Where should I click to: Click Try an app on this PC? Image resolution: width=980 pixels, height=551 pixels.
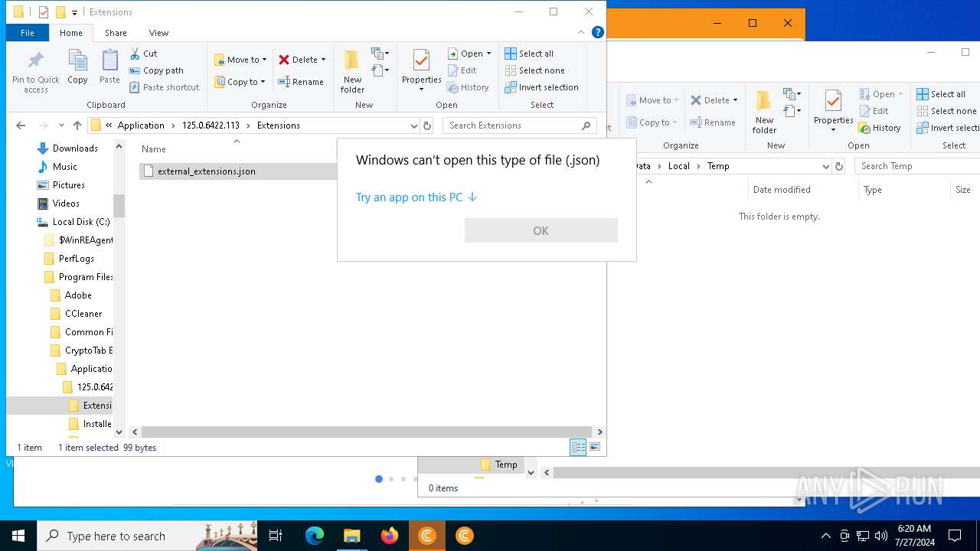pyautogui.click(x=416, y=197)
